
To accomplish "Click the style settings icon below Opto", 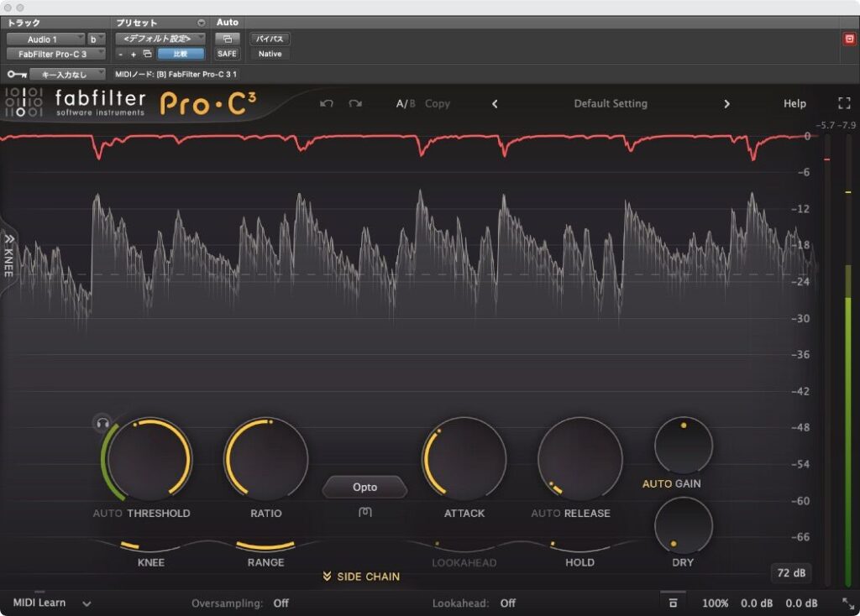I will [x=364, y=512].
